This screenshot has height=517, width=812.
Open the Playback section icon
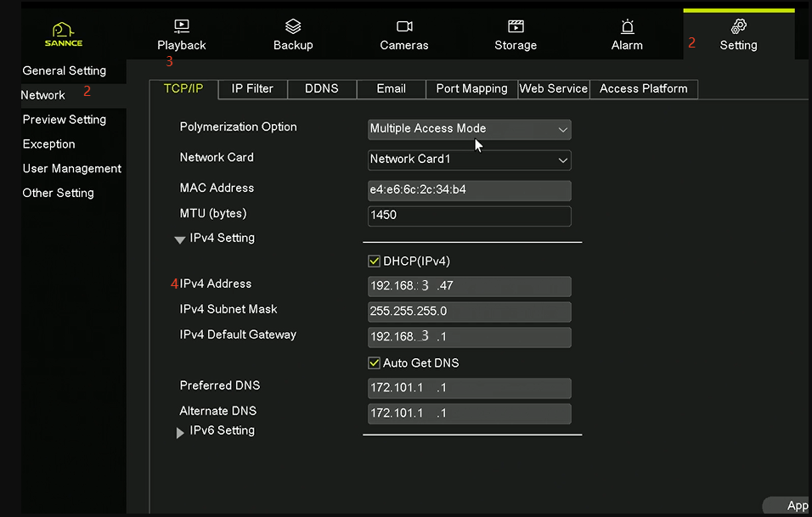tap(182, 26)
